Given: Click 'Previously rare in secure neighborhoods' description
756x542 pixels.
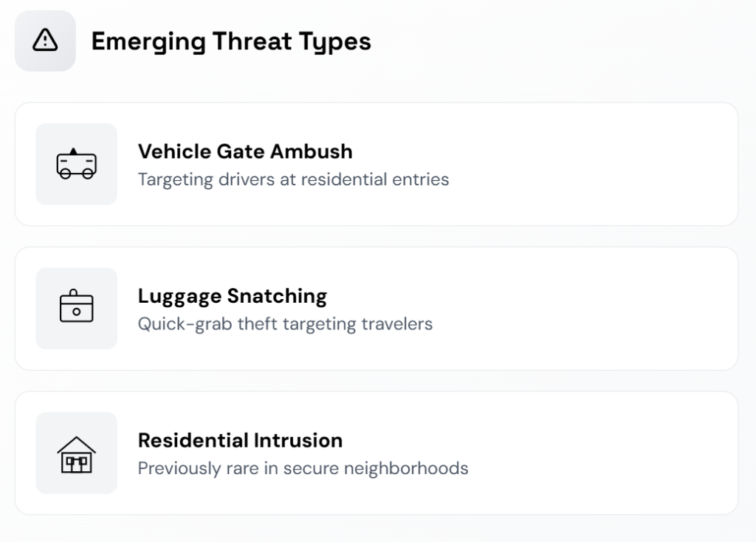Looking at the screenshot, I should (x=303, y=468).
